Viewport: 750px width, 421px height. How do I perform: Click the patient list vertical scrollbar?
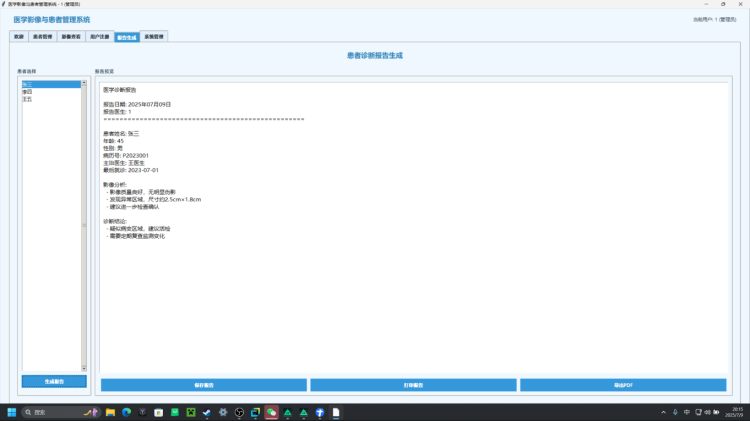(84, 225)
